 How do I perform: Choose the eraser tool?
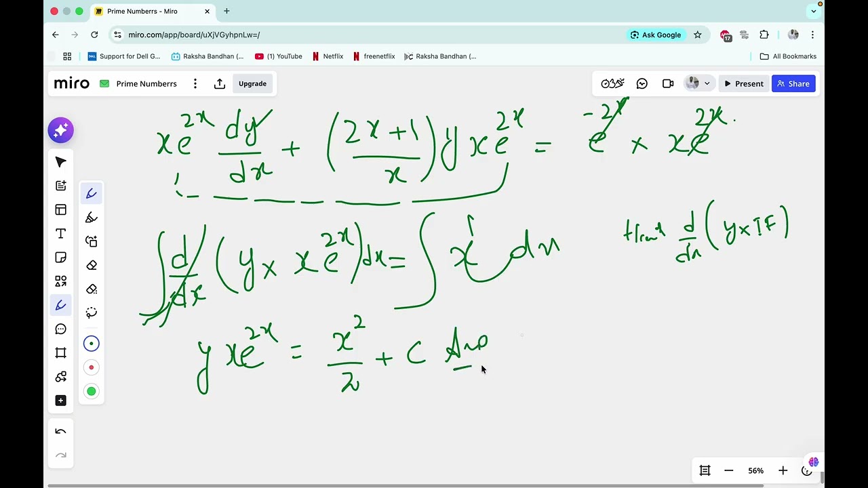pyautogui.click(x=92, y=265)
